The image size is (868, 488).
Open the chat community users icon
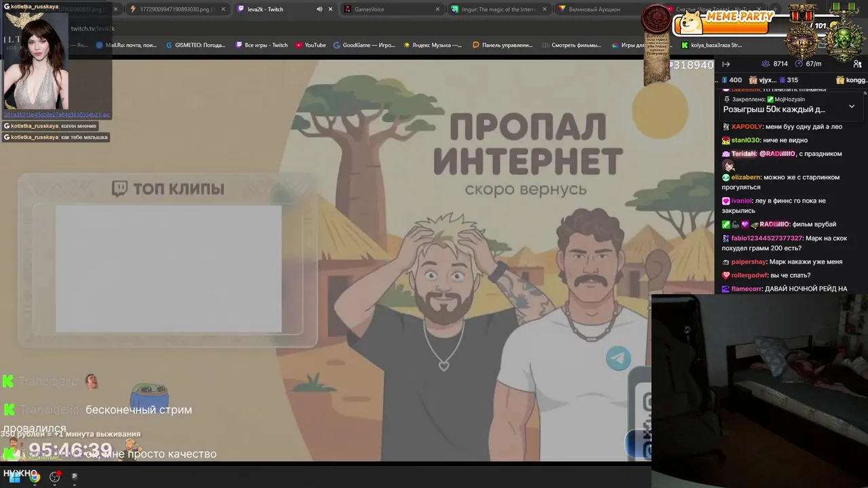(857, 64)
